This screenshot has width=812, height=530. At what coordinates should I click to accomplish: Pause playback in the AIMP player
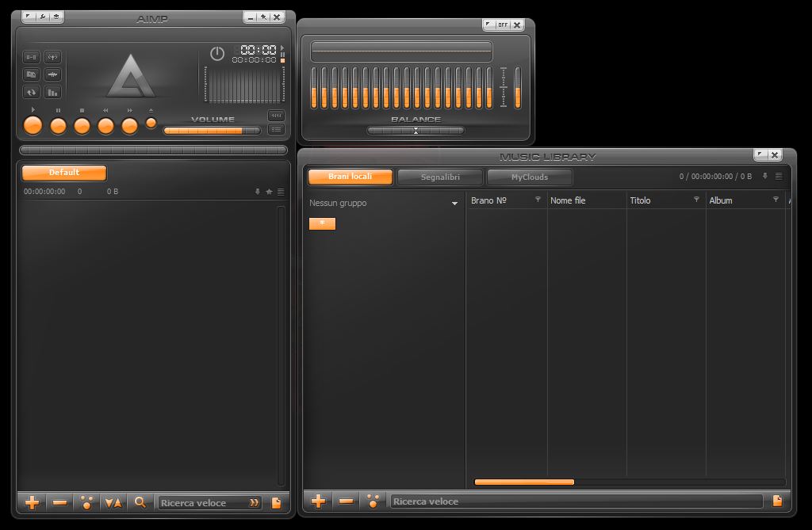(58, 126)
